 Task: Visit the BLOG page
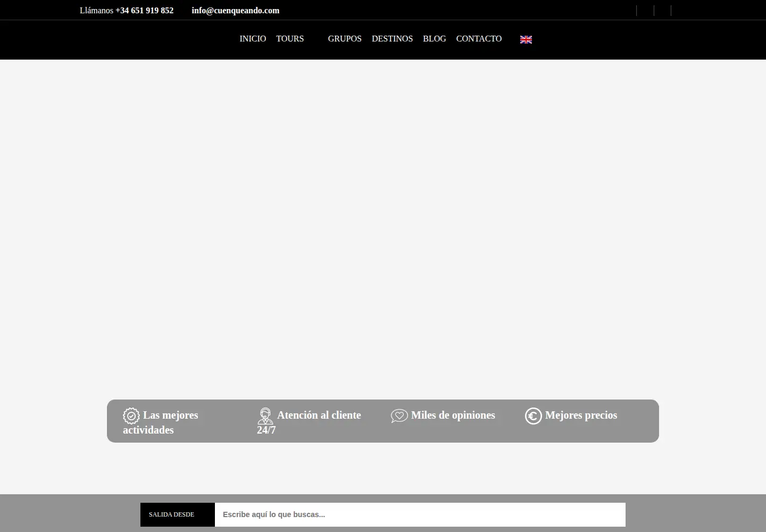click(x=435, y=39)
